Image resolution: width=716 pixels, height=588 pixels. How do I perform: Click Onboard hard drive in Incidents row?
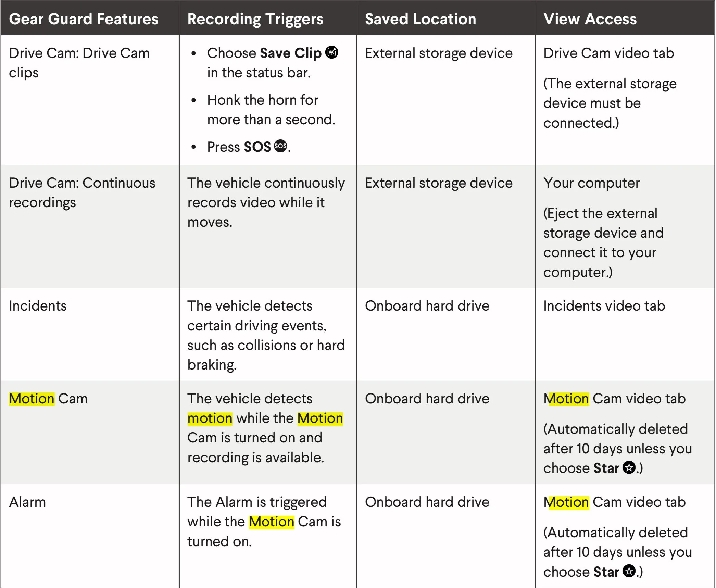pos(427,306)
